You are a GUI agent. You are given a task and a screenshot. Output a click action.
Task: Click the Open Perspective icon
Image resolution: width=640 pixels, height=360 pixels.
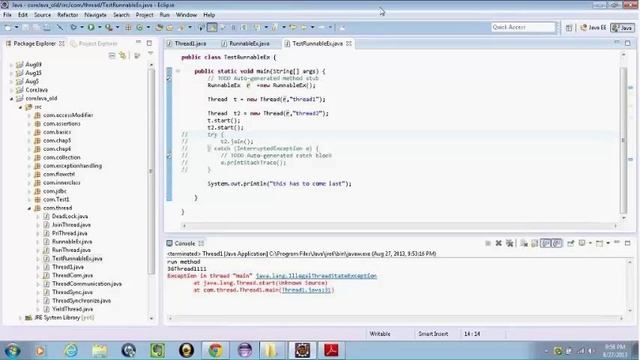pos(569,27)
